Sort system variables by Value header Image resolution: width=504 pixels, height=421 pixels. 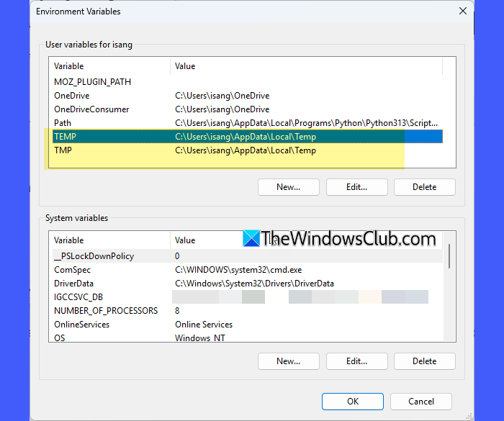[306, 240]
